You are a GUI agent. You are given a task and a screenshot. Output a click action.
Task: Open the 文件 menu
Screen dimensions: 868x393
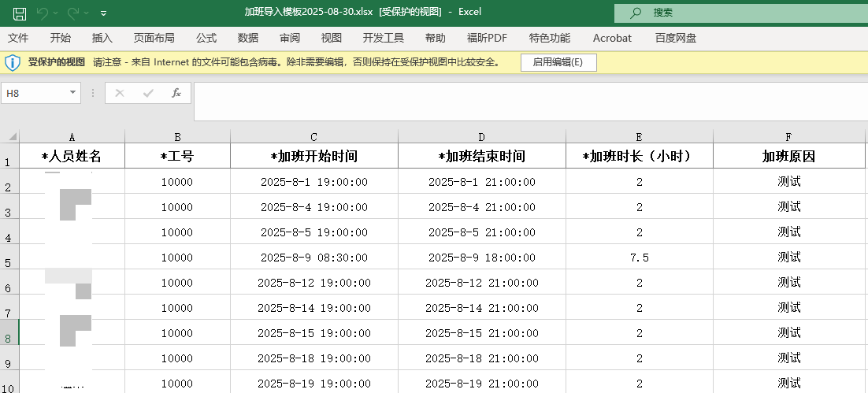(x=18, y=38)
